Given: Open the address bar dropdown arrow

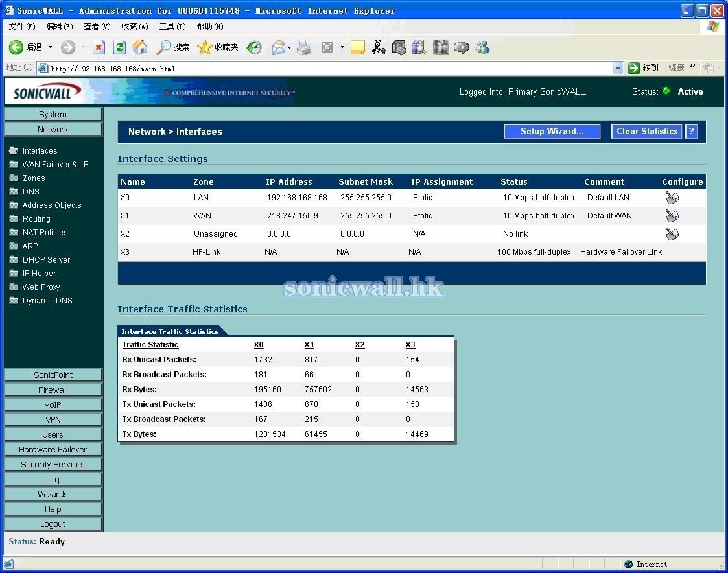Looking at the screenshot, I should [618, 68].
